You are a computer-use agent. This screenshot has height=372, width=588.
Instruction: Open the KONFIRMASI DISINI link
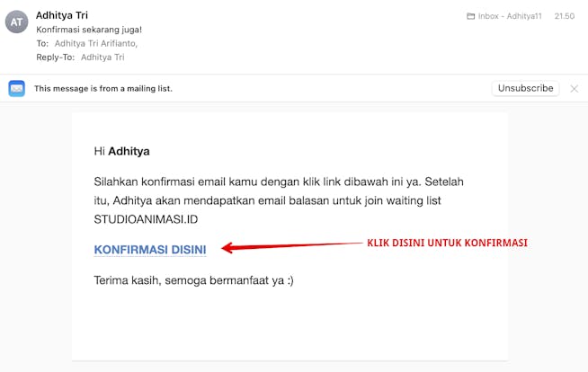(150, 249)
